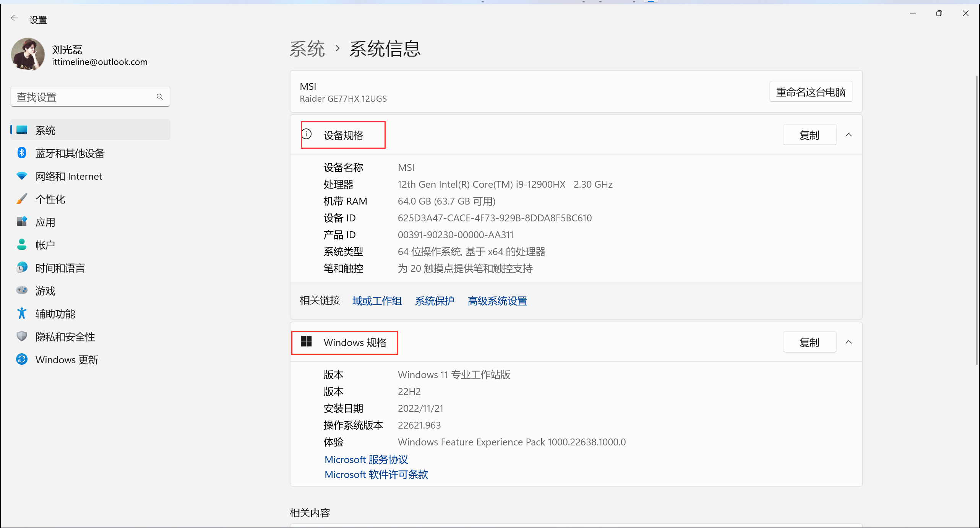
Task: Click the 64.0 GB RAM value
Action: [446, 201]
